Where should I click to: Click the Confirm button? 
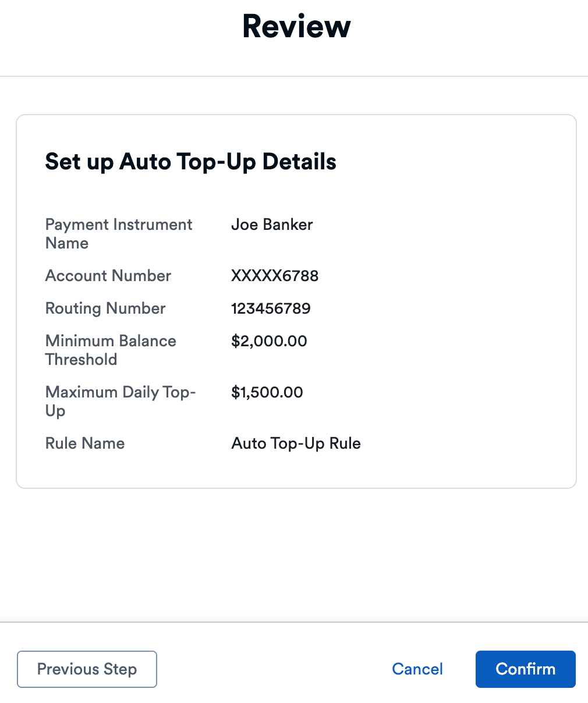(525, 669)
